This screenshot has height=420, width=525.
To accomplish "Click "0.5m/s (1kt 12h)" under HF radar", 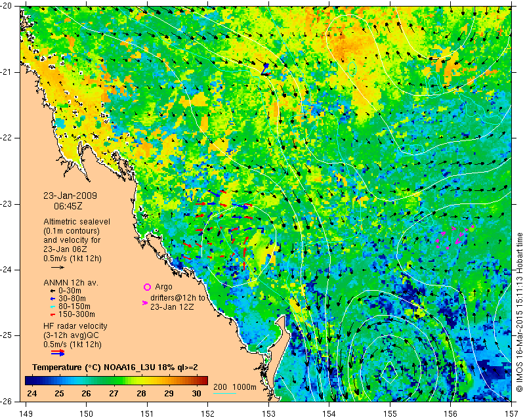I will (x=72, y=345).
